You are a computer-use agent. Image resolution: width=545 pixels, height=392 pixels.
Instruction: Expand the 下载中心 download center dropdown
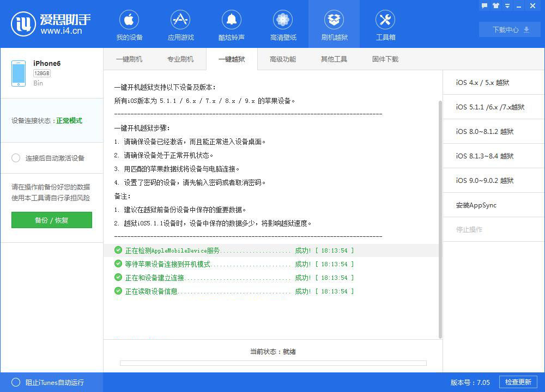point(509,29)
